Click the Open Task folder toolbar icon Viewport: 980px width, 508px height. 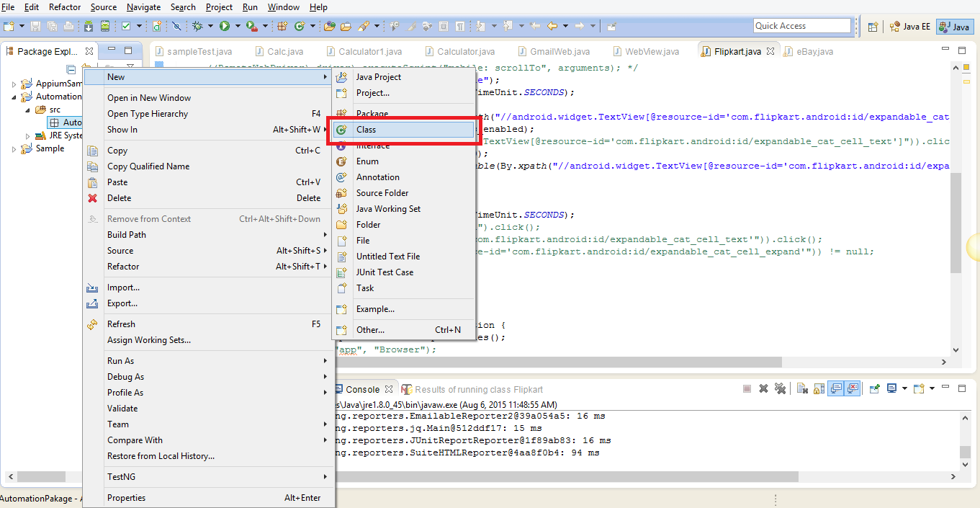coord(346,26)
